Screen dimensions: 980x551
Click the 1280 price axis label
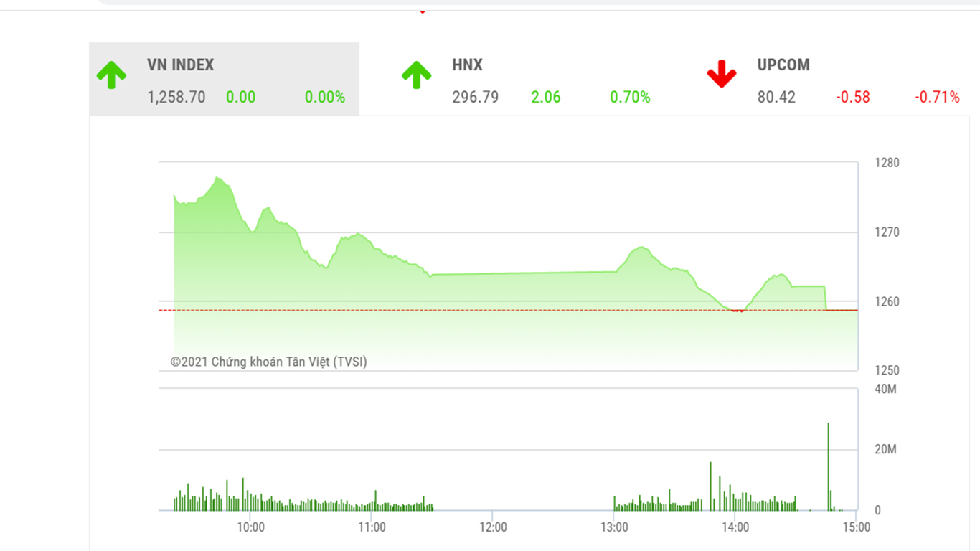pyautogui.click(x=887, y=163)
